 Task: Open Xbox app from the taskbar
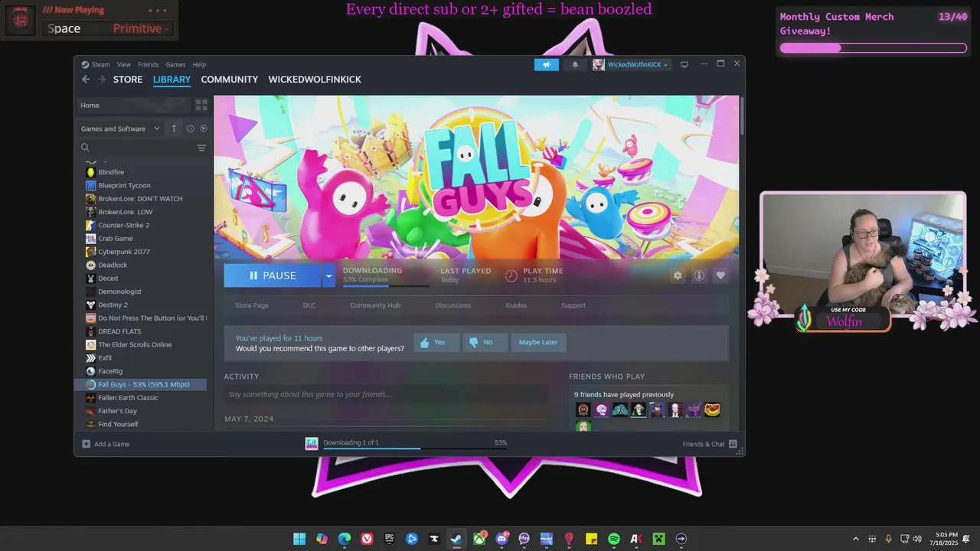coord(479,539)
